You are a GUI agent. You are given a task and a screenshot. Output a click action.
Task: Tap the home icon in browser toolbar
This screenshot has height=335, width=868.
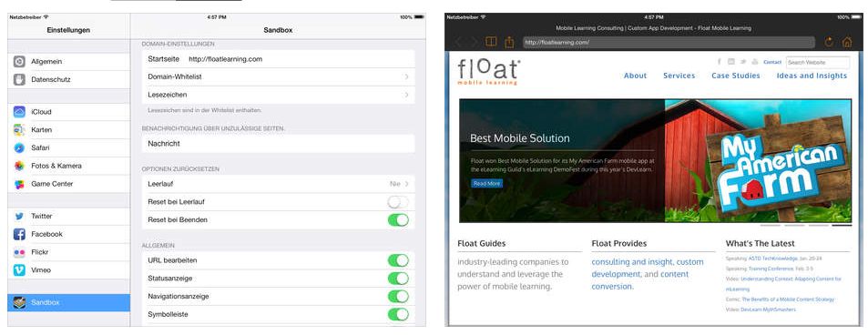coord(847,42)
